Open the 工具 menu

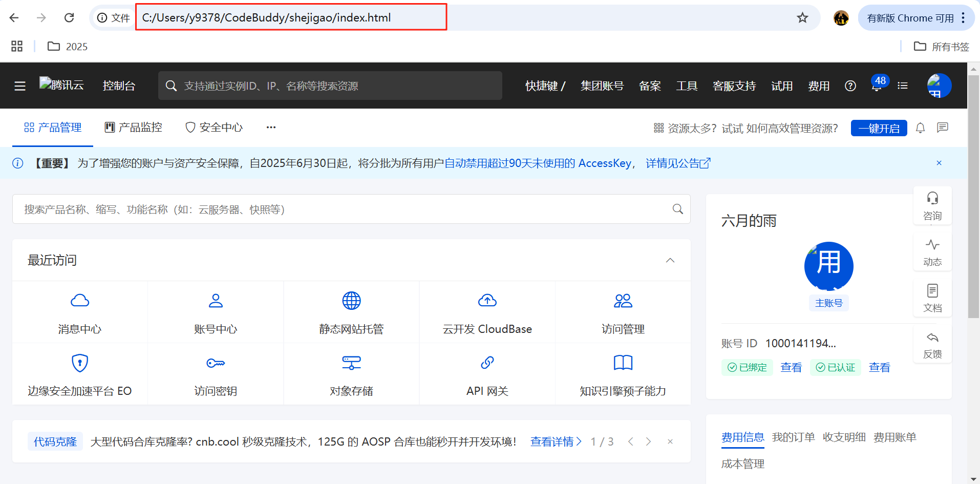(687, 86)
